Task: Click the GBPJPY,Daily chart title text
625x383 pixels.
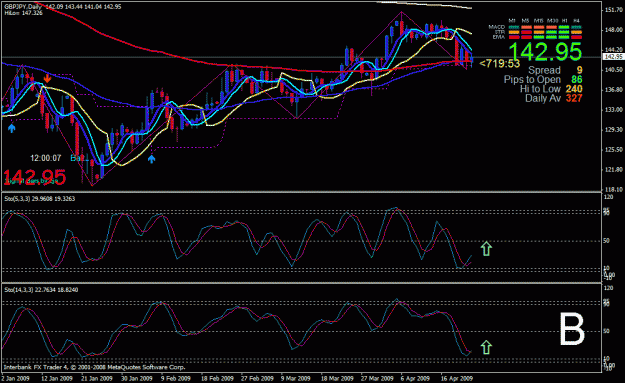Action: point(22,7)
